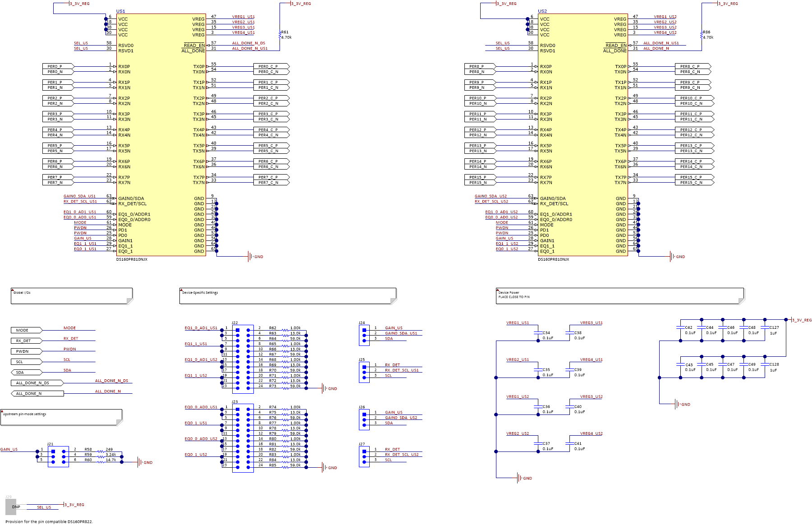Select the US2 DS160PR810NJX component body
Image resolution: width=812 pixels, height=525 pixels.
click(583, 135)
